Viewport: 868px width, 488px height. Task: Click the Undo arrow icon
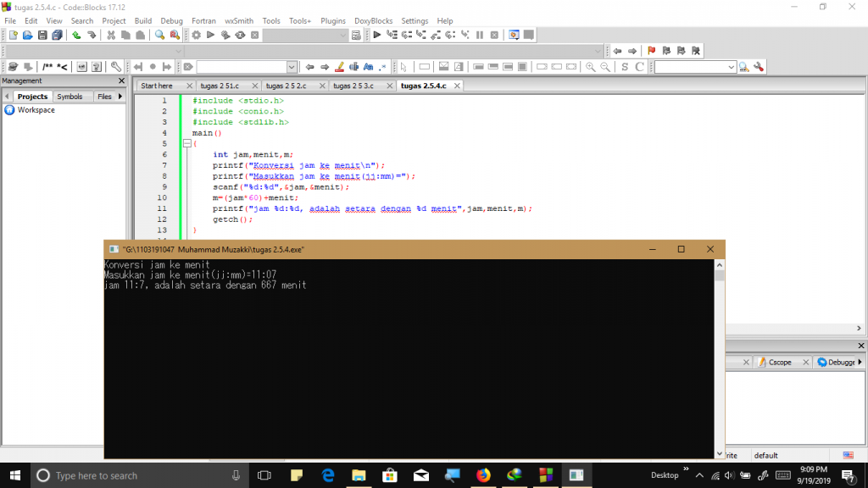[x=76, y=35]
